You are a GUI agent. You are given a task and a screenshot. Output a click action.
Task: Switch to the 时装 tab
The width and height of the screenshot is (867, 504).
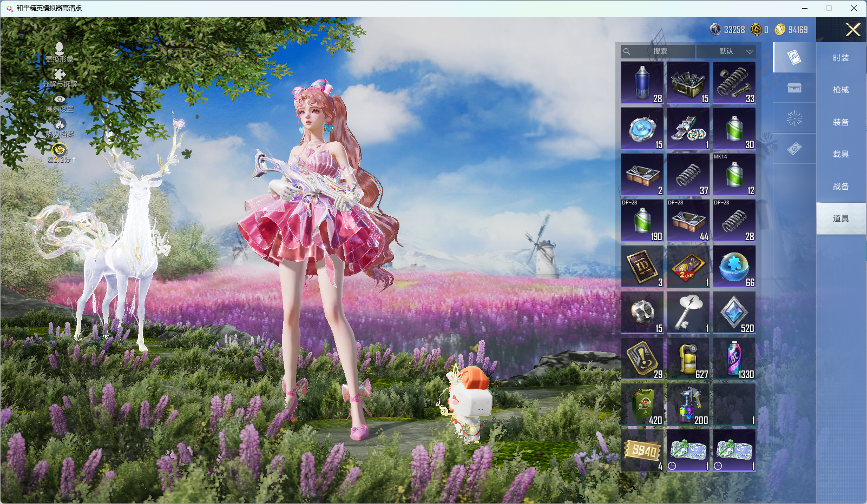tap(841, 58)
